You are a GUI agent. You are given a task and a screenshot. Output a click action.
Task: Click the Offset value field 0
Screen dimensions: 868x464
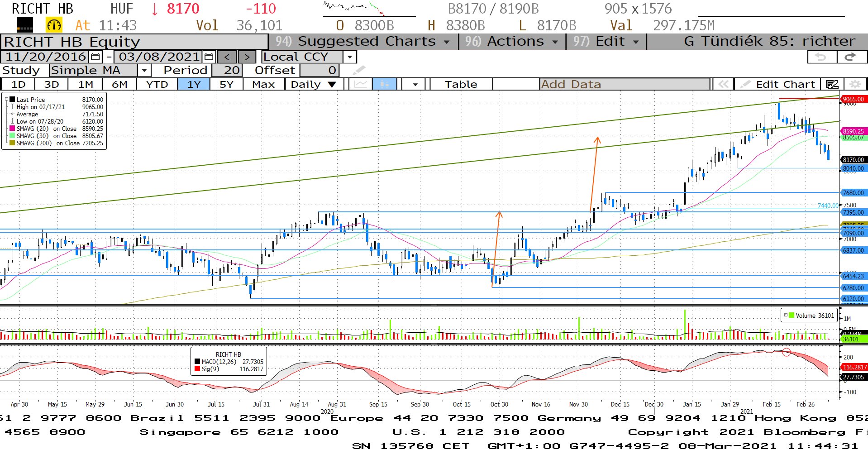[x=320, y=71]
